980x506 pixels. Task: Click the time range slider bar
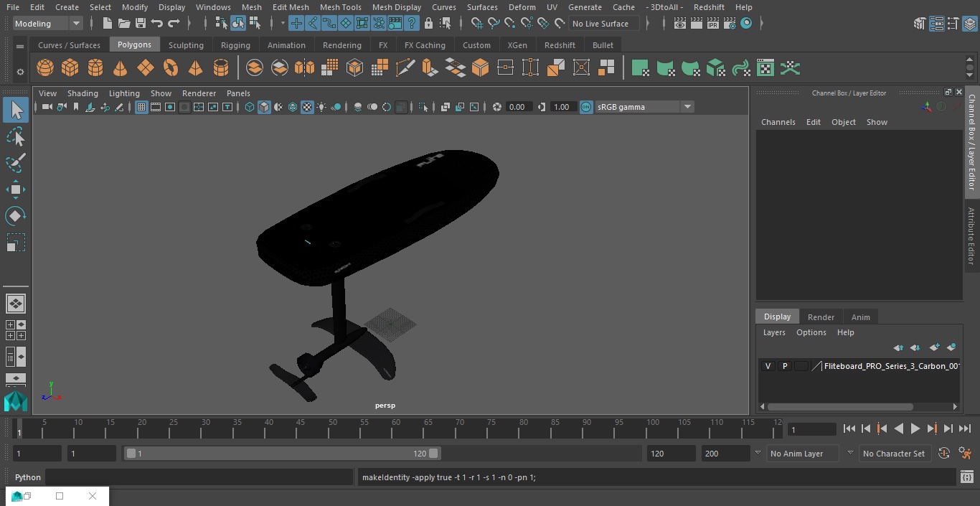[x=282, y=454]
